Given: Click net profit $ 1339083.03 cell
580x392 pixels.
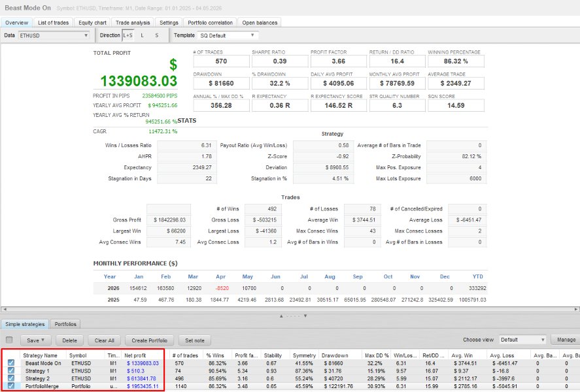Looking at the screenshot, I should 143,363.
